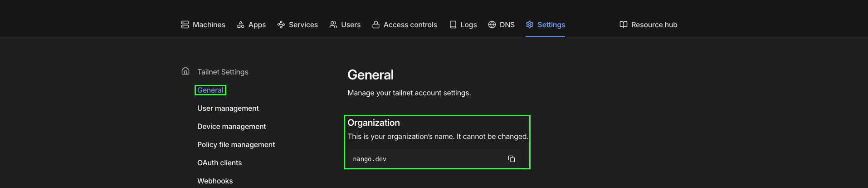Switch to the Access controls tab
The width and height of the screenshot is (868, 188).
[x=405, y=25]
